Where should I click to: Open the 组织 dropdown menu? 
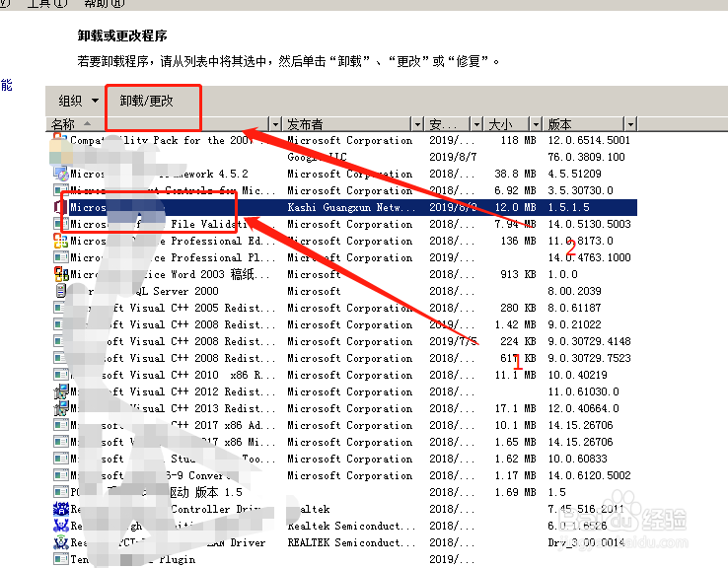click(x=78, y=101)
